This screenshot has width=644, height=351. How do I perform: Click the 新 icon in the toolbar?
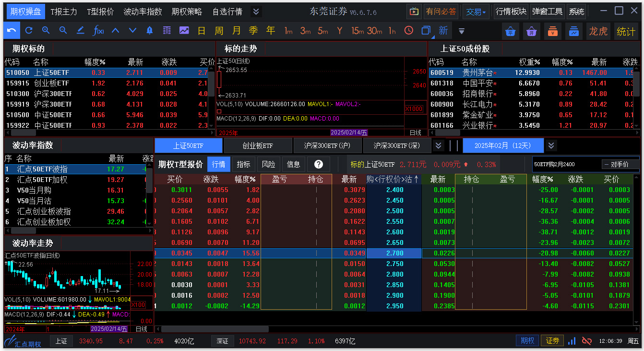pos(443,31)
